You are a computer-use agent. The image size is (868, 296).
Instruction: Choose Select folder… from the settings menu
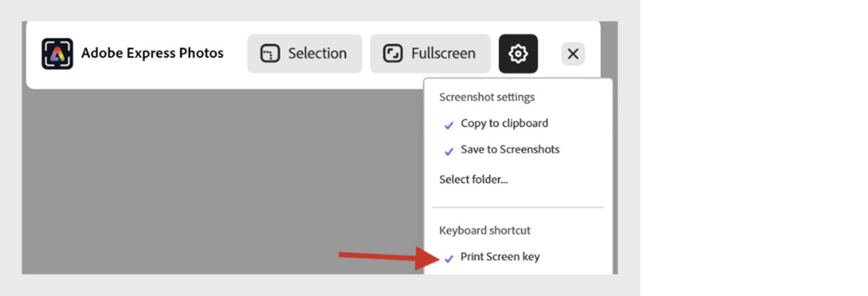[x=473, y=180]
